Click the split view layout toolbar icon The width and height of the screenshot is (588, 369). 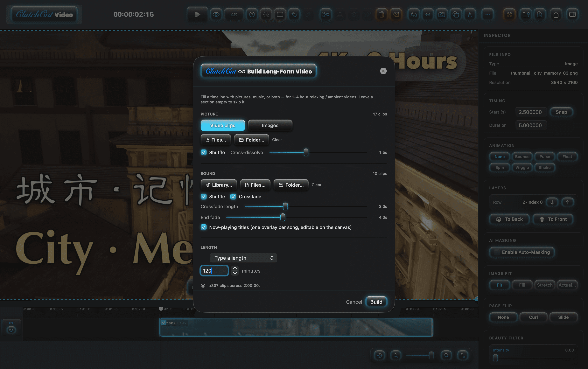pos(280,14)
